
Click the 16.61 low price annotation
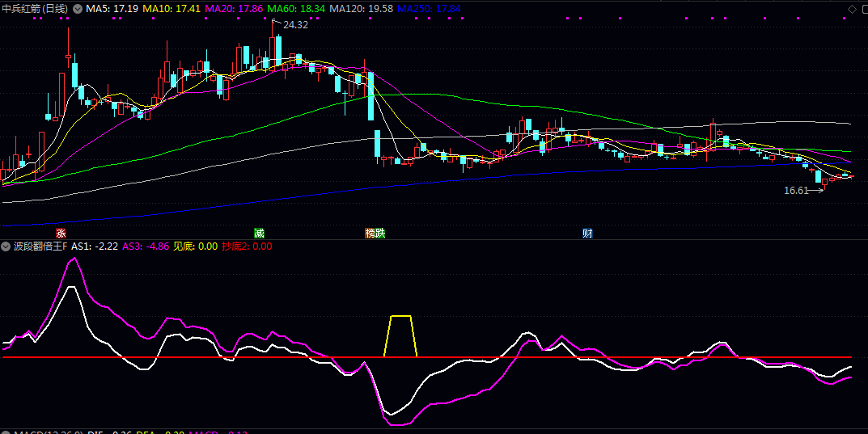(796, 192)
